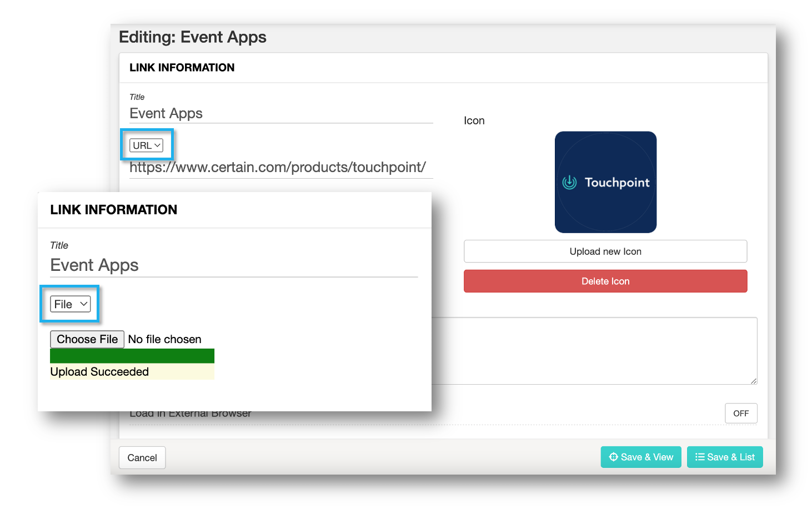Click the Choose File button
The height and width of the screenshot is (514, 812).
pos(87,339)
